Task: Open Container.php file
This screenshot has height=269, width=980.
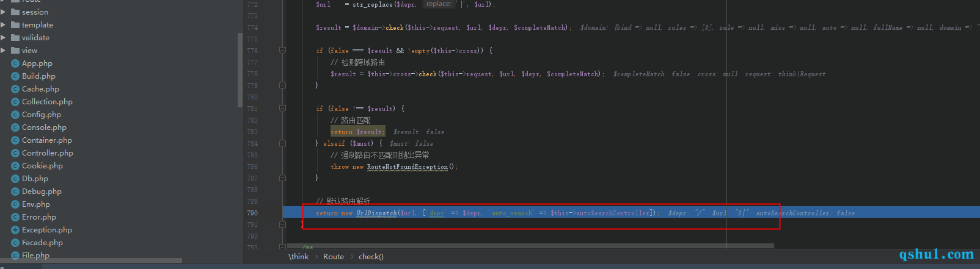Action: pyautogui.click(x=47, y=140)
